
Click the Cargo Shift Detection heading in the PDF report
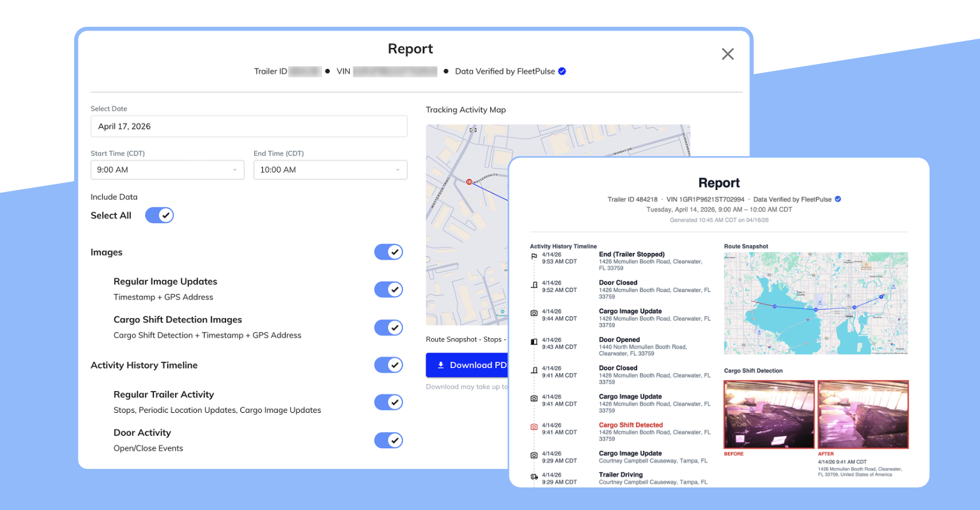pos(753,371)
